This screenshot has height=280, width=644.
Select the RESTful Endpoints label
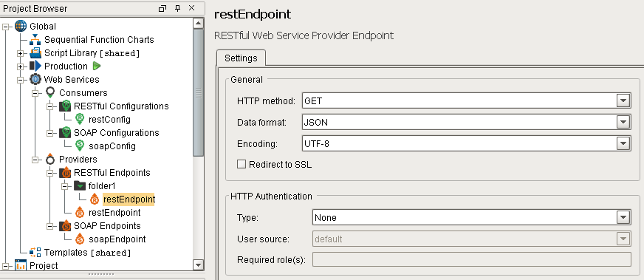point(112,173)
